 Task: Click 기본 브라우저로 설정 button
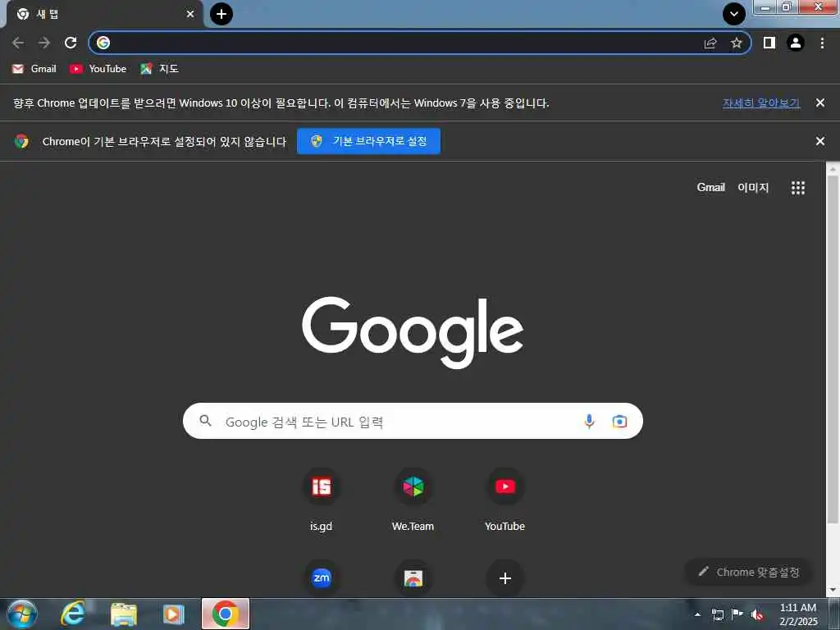368,141
